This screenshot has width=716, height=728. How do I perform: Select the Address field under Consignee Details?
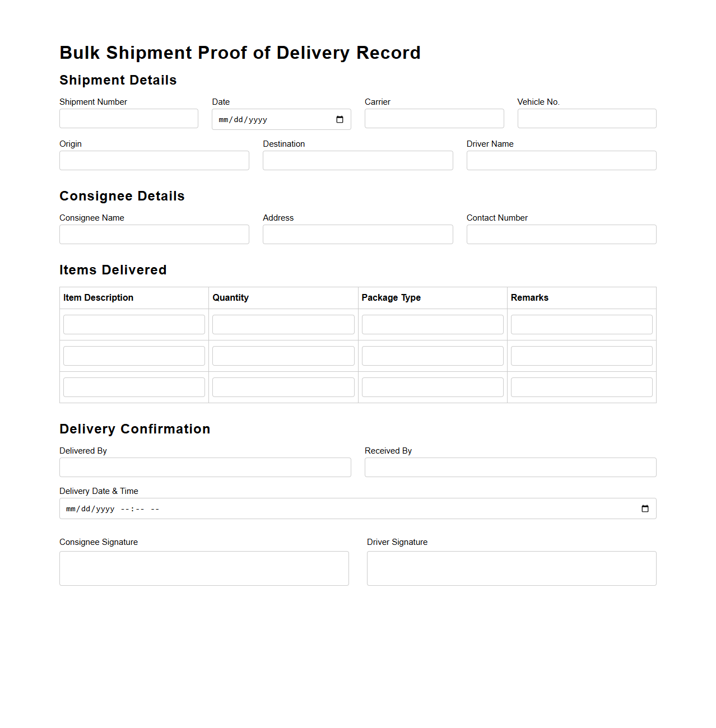click(x=357, y=234)
